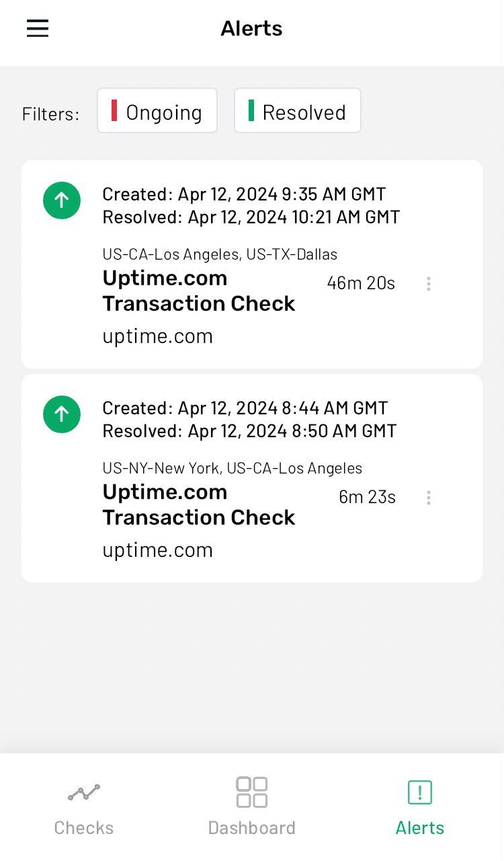Click the green up-arrow on the second alert

(x=62, y=414)
